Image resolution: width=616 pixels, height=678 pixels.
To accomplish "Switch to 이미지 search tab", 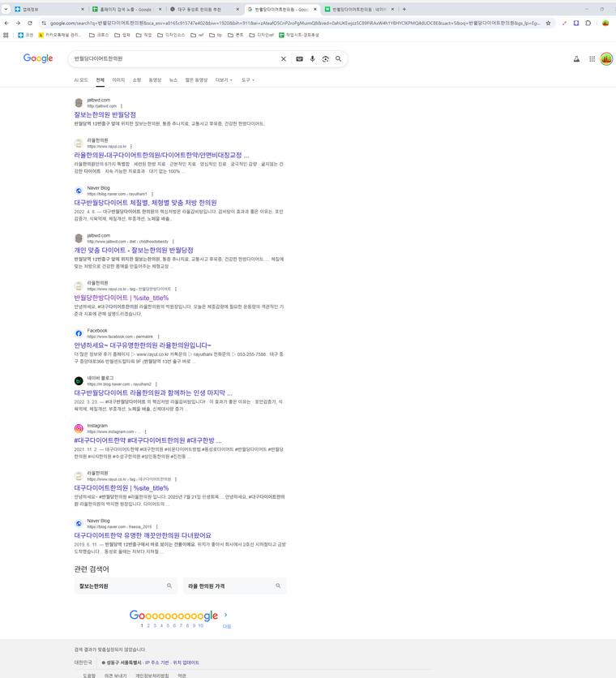I will (x=118, y=80).
